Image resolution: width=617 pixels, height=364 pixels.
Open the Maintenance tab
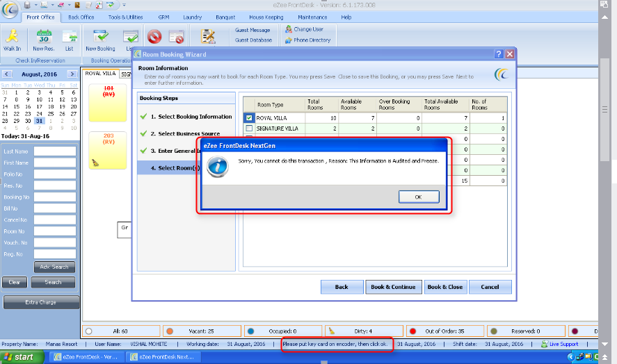tap(312, 17)
